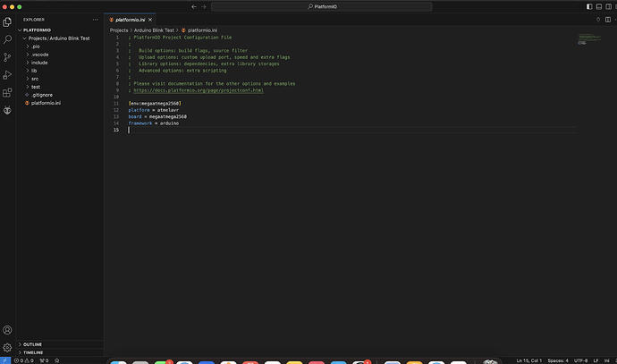This screenshot has height=364, width=617.
Task: Close the platformio.ini tab
Action: click(150, 20)
